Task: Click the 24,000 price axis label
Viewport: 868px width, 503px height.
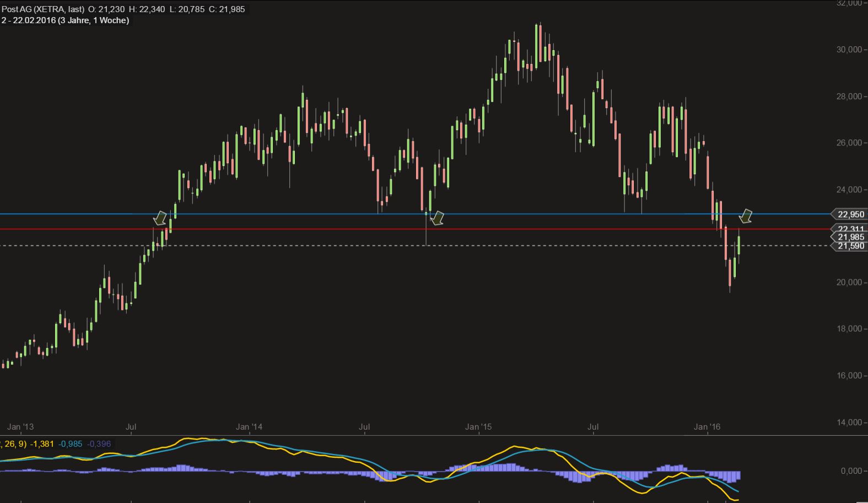Action: point(849,190)
